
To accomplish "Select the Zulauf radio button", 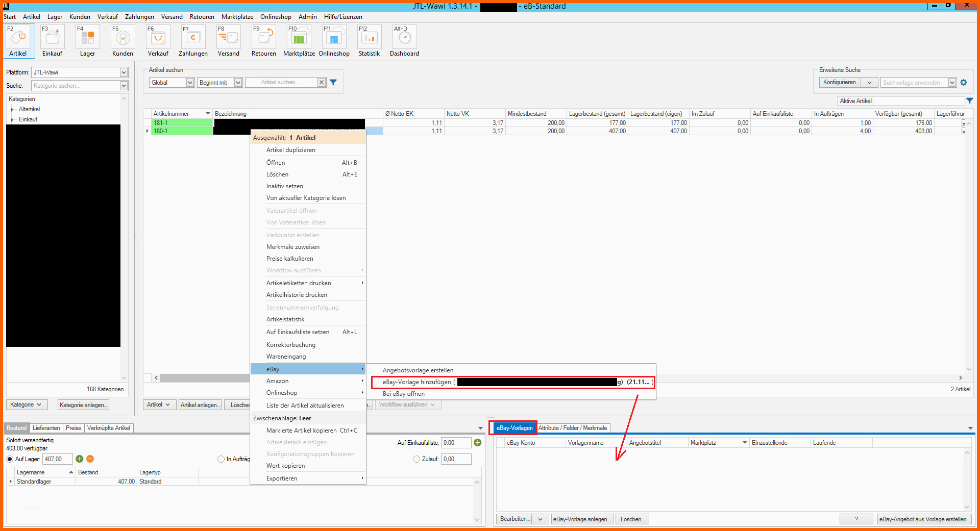I will (x=416, y=459).
